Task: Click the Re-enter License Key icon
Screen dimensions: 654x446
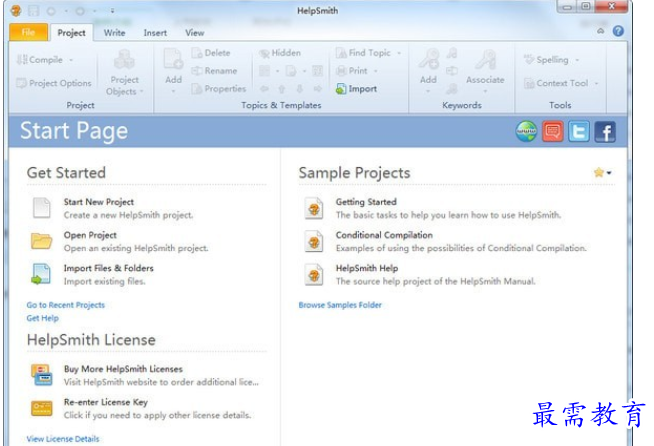Action: [41, 408]
